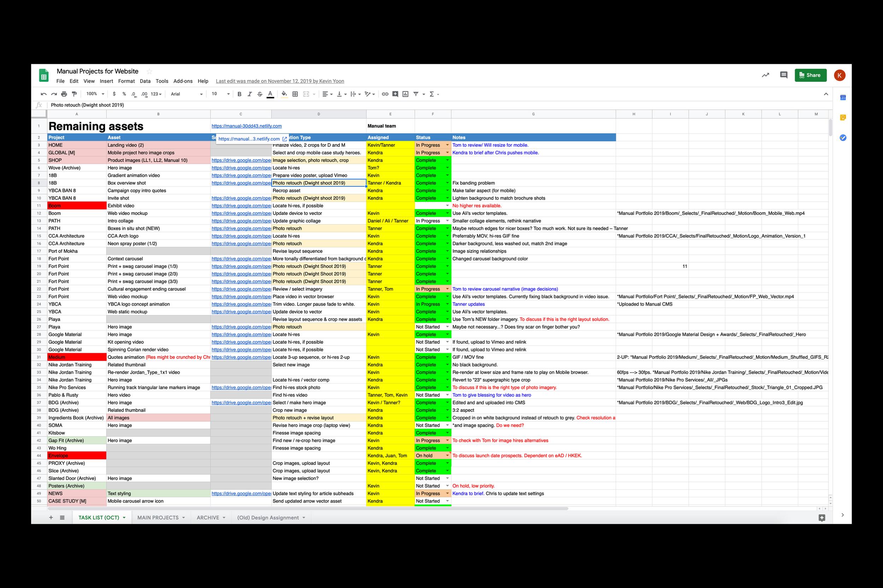Image resolution: width=883 pixels, height=588 pixels.
Task: Click the fill color paint bucket
Action: click(284, 94)
